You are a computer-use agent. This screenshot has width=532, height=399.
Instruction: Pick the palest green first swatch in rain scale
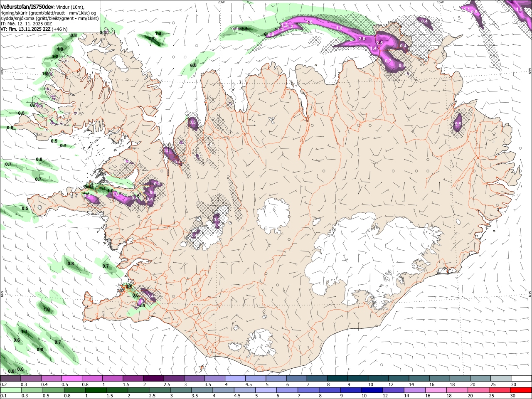10,390
